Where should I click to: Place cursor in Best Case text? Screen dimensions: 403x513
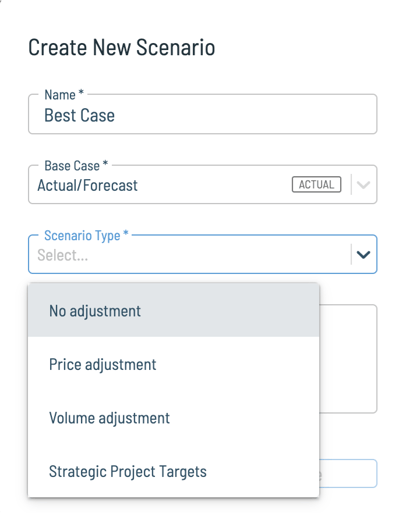[x=79, y=115]
